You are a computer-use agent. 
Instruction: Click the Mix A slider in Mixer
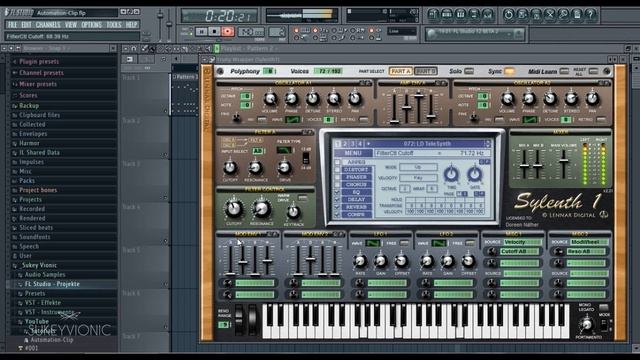[x=524, y=164]
